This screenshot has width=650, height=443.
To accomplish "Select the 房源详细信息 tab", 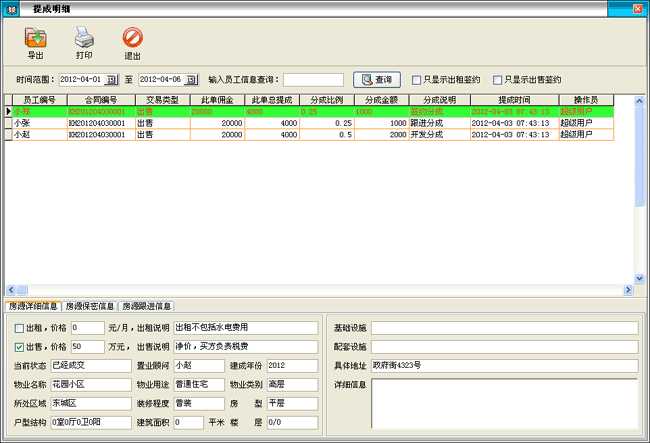I will click(x=32, y=306).
